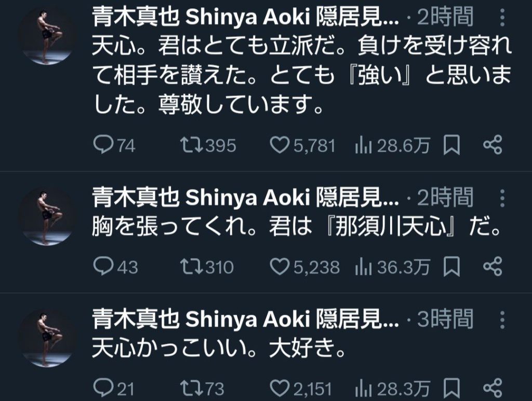Share the 那須川天心 tweet
The image size is (532, 401).
coord(491,267)
